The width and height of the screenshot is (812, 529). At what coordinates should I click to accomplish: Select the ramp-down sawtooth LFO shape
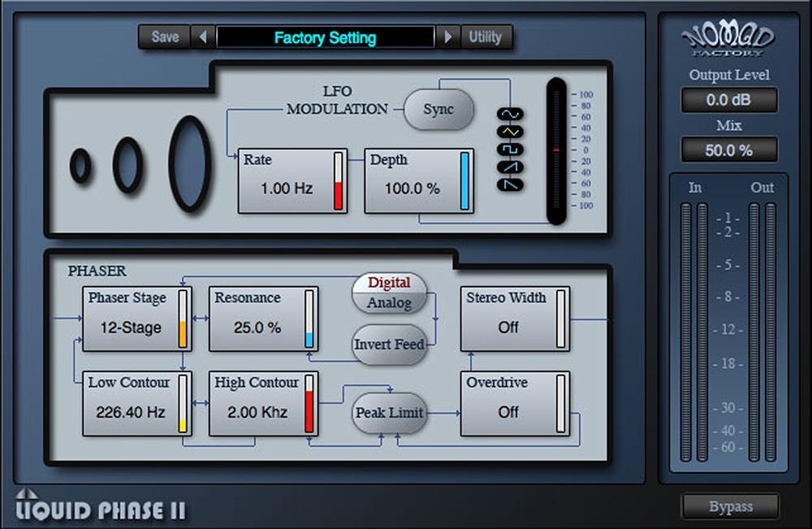[x=511, y=185]
